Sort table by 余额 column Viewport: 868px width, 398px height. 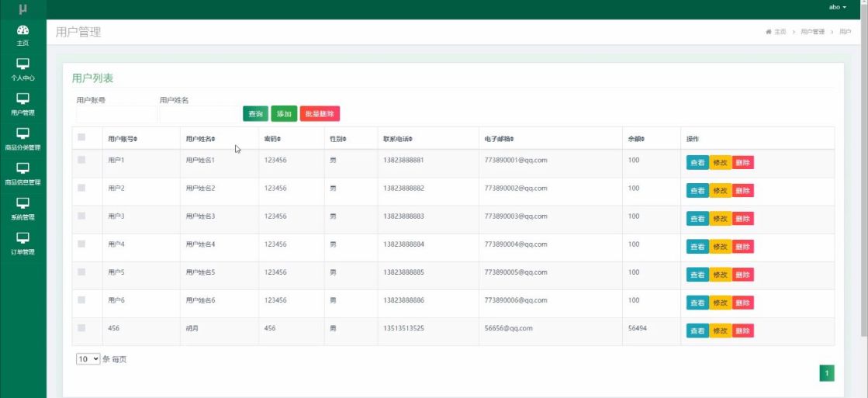pos(636,139)
